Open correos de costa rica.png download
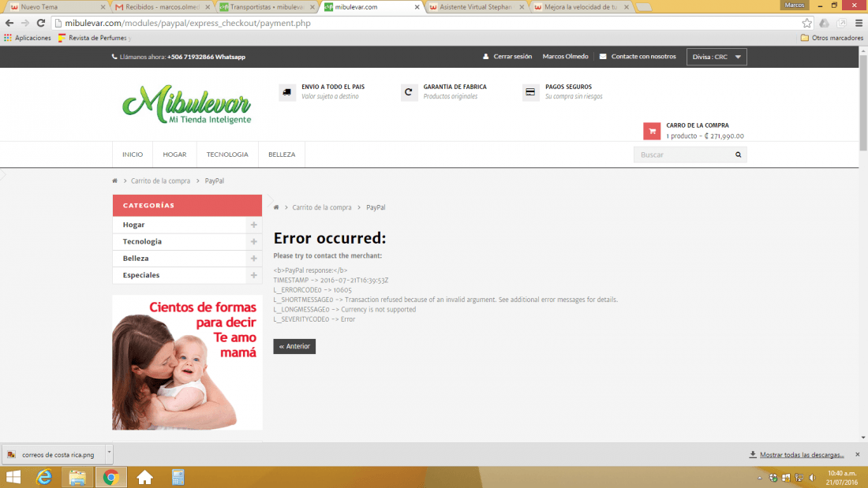This screenshot has height=488, width=868. pos(54,455)
